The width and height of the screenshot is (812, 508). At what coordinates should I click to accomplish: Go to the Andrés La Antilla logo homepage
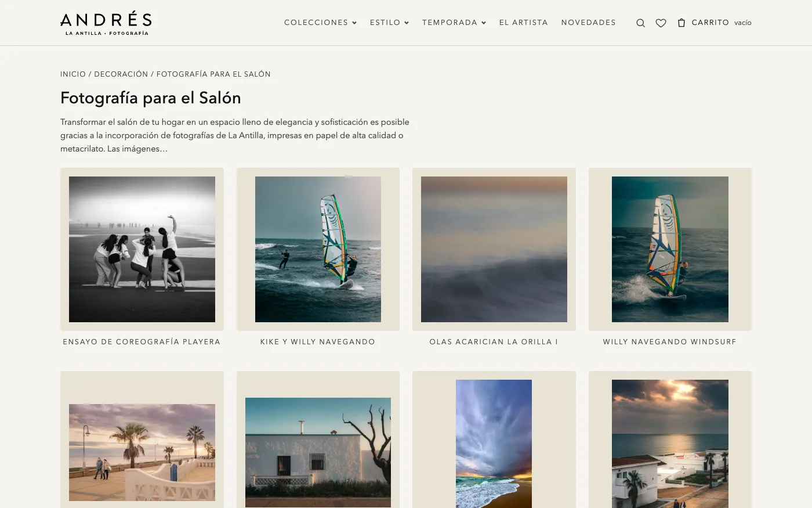click(x=106, y=23)
